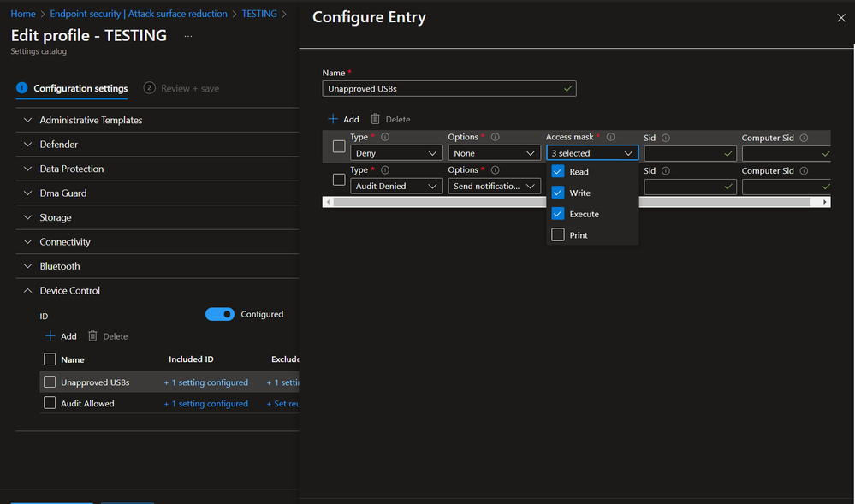Open the Type dropdown showing Audit Denied
The width and height of the screenshot is (855, 504).
(396, 186)
